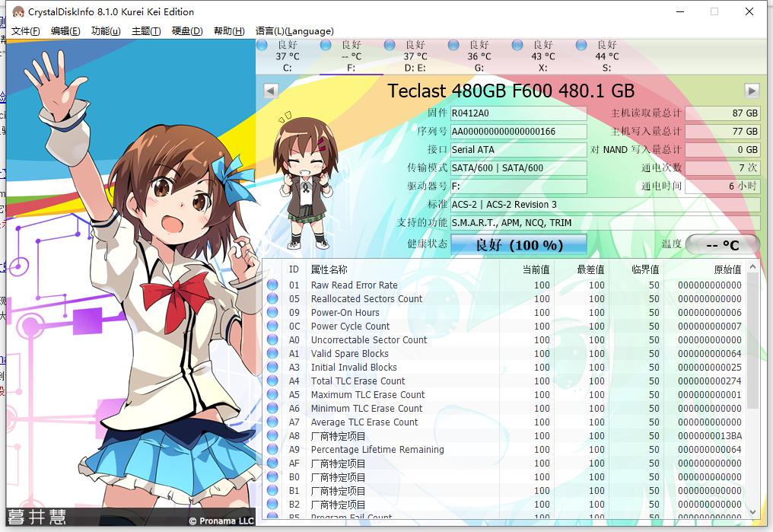This screenshot has width=773, height=532.
Task: Click status icon of Minimum TLC Erase Count
Action: tap(272, 408)
